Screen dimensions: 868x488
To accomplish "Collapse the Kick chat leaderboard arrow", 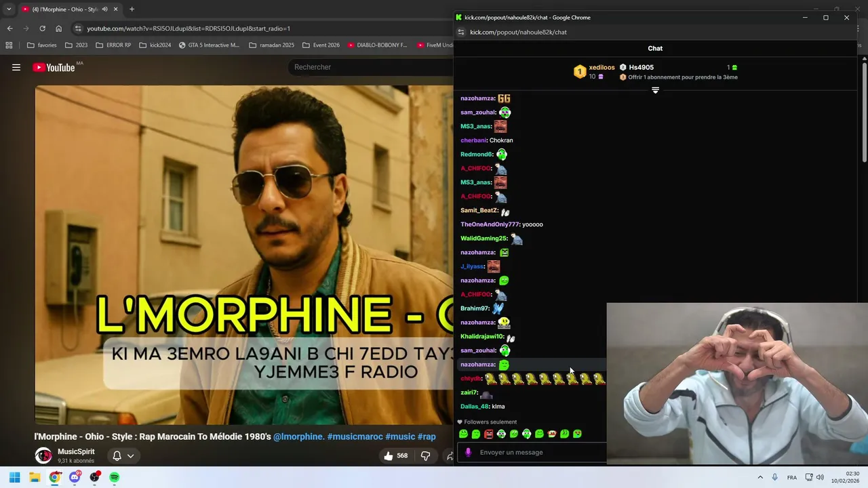I will pos(655,90).
